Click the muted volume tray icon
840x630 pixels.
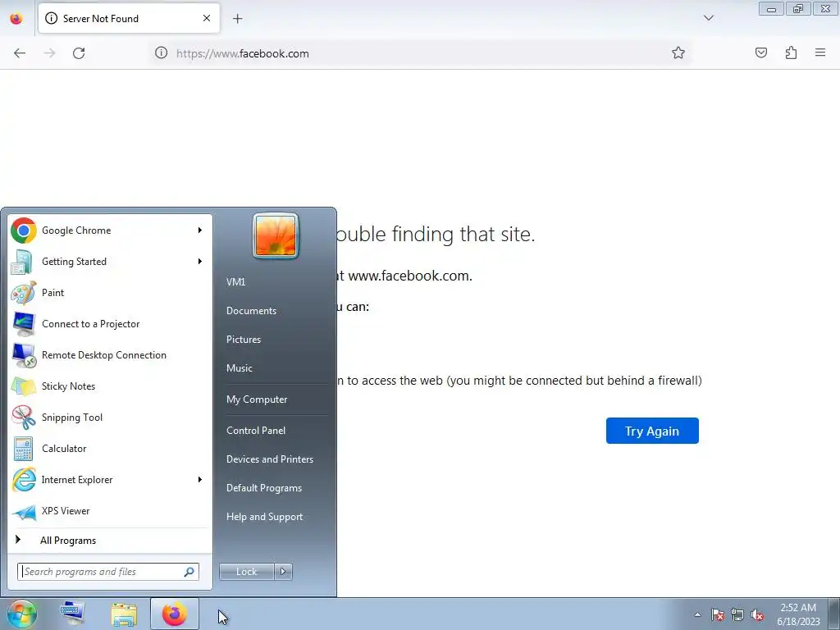pos(757,614)
